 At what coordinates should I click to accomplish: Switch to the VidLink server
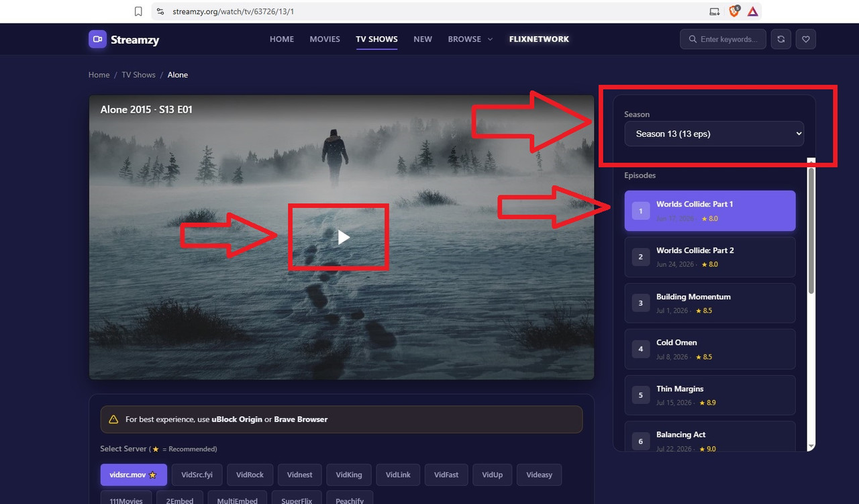(398, 474)
